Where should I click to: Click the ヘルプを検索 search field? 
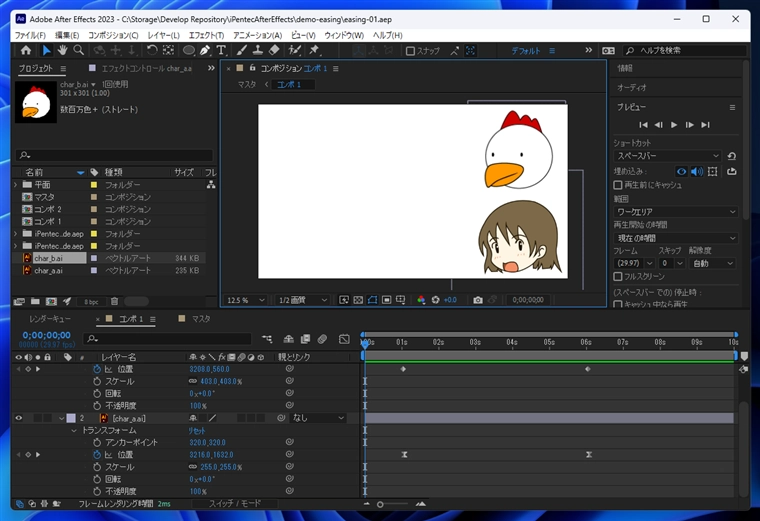point(684,50)
